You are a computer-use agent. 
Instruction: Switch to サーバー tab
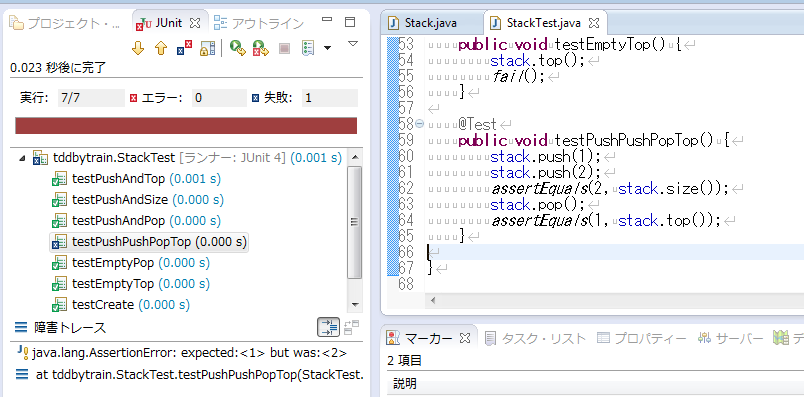coord(732,338)
